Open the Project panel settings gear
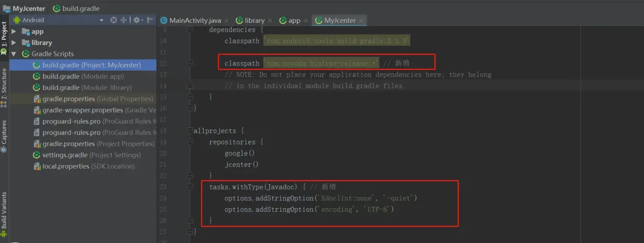This screenshot has height=243, width=644. tap(137, 20)
